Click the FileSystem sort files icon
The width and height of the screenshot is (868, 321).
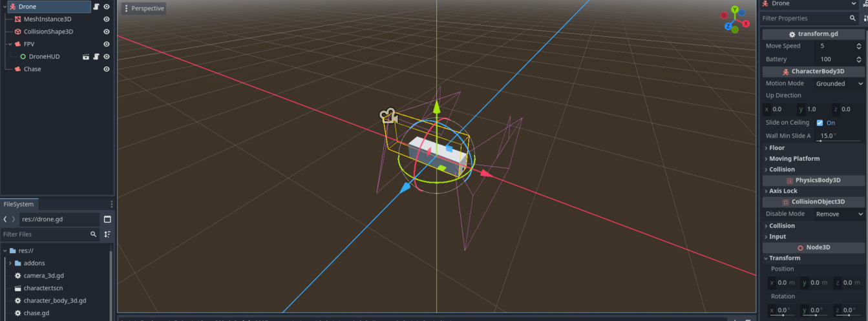pos(107,234)
